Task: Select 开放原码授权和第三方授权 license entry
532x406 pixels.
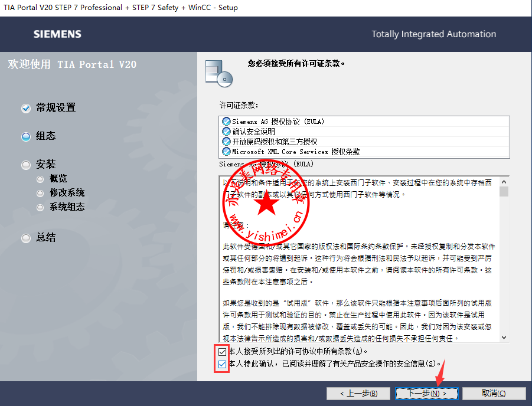Action: coord(364,142)
